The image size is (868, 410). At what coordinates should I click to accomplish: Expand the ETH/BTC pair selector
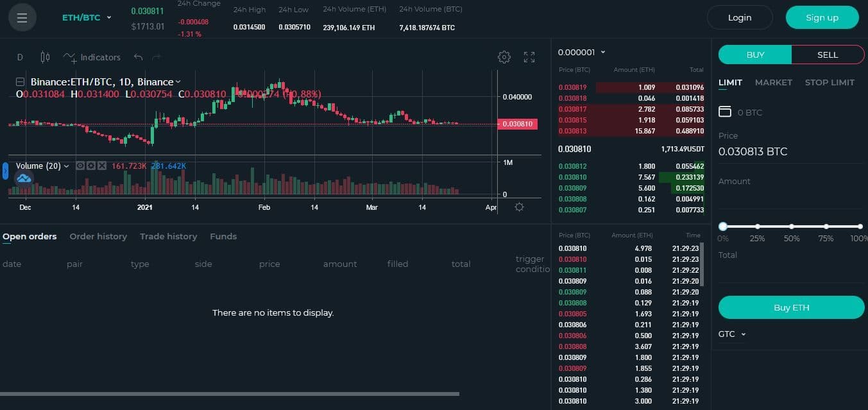(87, 17)
